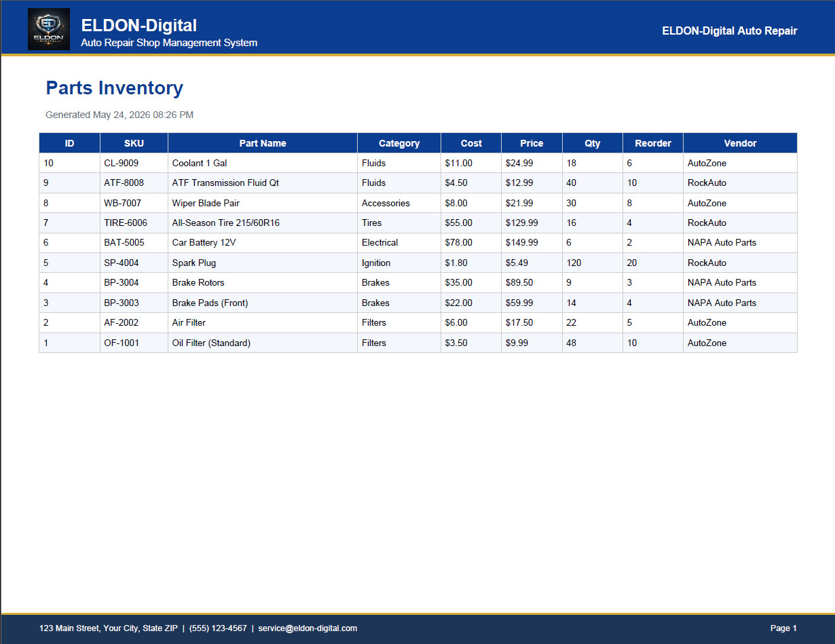Click cost $78.00 for Car Battery

459,242
